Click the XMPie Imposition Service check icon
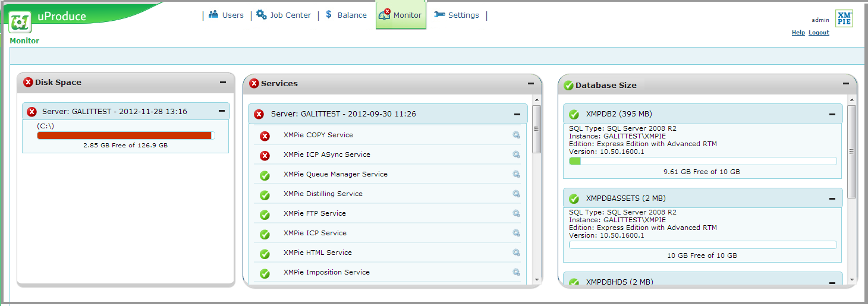Screen dimensions: 868x306 tap(265, 273)
